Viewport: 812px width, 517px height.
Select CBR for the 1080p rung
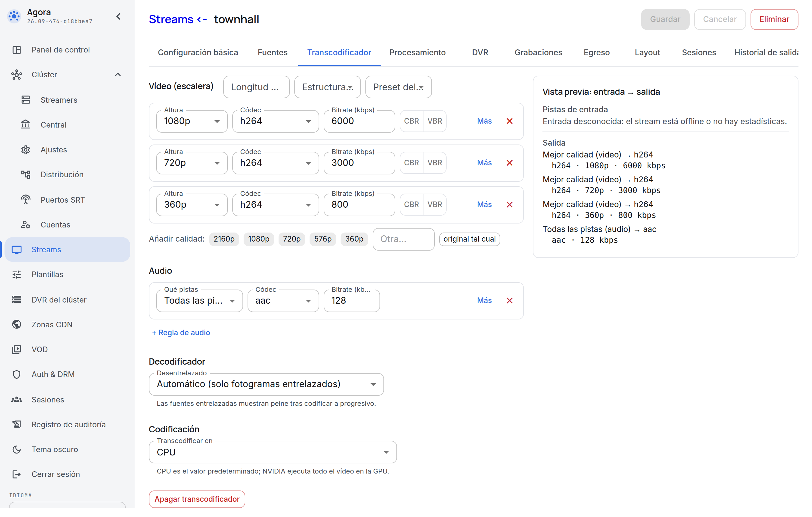[x=411, y=121]
